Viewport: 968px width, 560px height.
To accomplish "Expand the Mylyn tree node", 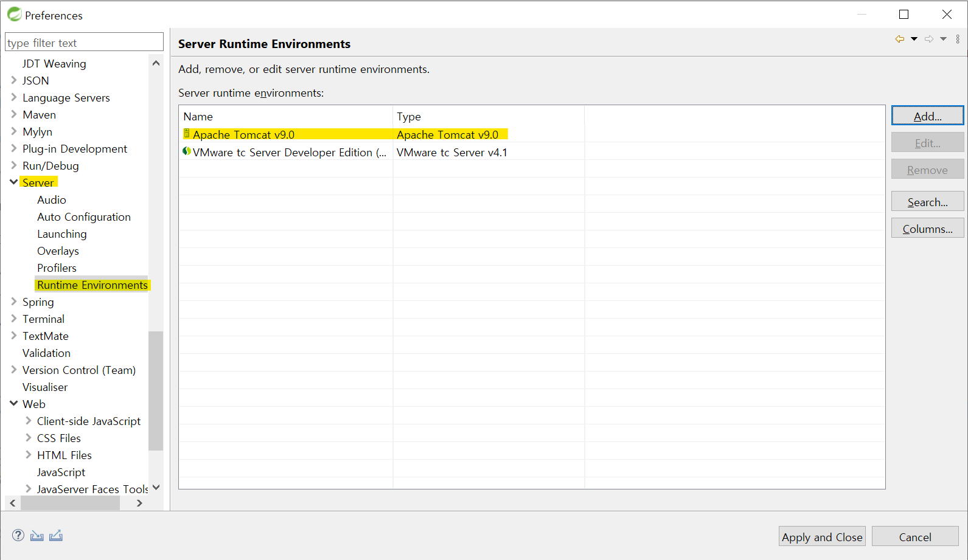I will pos(13,131).
